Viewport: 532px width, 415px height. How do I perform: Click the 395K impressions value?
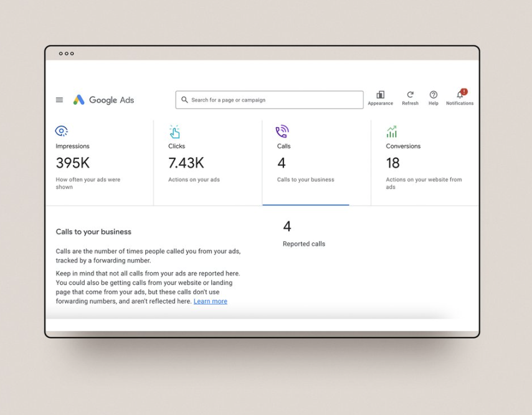click(x=73, y=163)
